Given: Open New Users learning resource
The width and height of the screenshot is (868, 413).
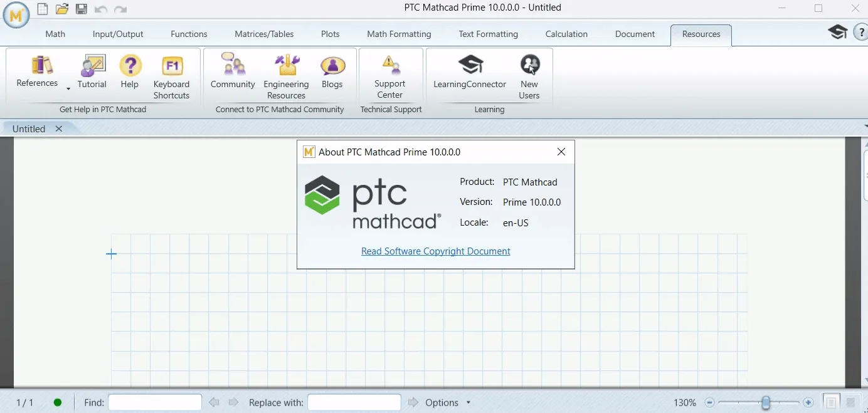Looking at the screenshot, I should (529, 76).
